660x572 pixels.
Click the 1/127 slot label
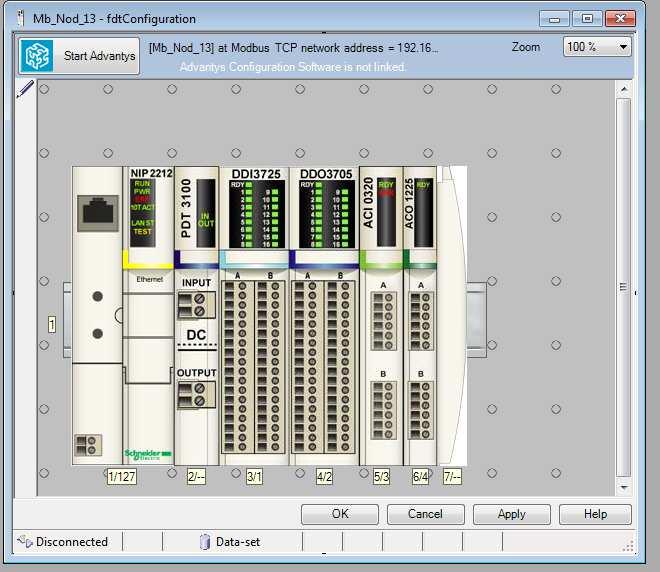[x=122, y=476]
